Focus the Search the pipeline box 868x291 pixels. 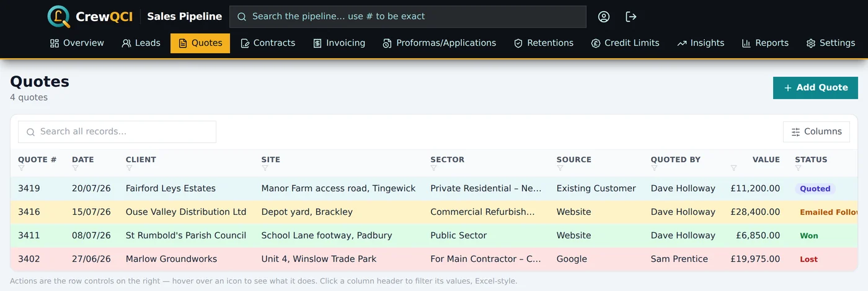[408, 17]
